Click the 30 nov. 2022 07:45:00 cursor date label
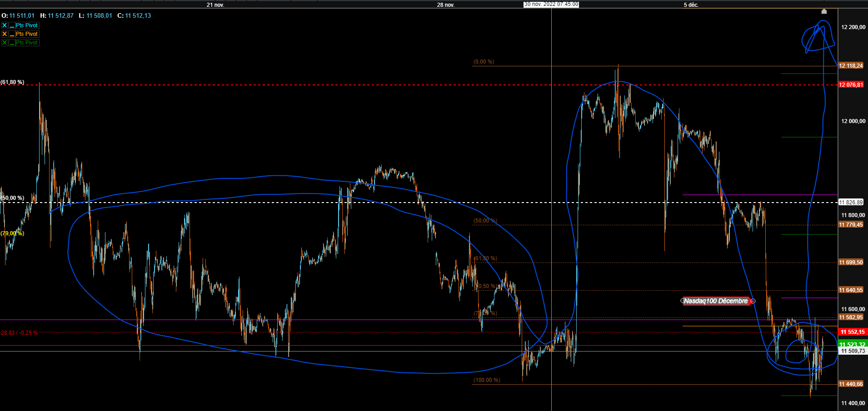This screenshot has height=411, width=868. (551, 4)
